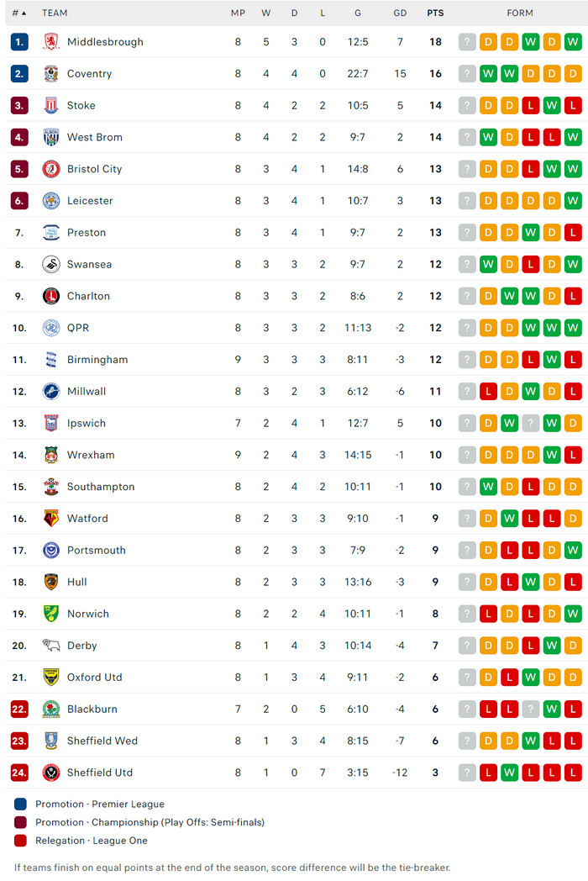Open the Bristol City team link
This screenshot has height=881, width=588.
94,169
